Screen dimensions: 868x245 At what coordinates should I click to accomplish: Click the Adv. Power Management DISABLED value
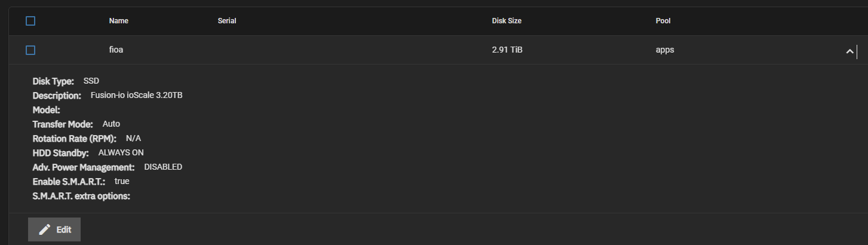coord(163,167)
